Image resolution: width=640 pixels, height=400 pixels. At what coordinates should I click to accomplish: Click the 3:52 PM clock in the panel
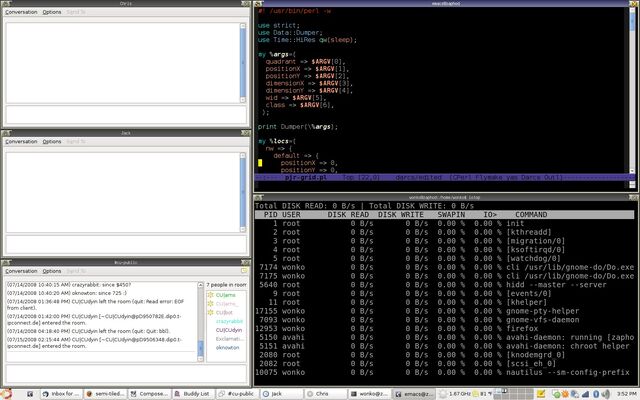pos(627,394)
